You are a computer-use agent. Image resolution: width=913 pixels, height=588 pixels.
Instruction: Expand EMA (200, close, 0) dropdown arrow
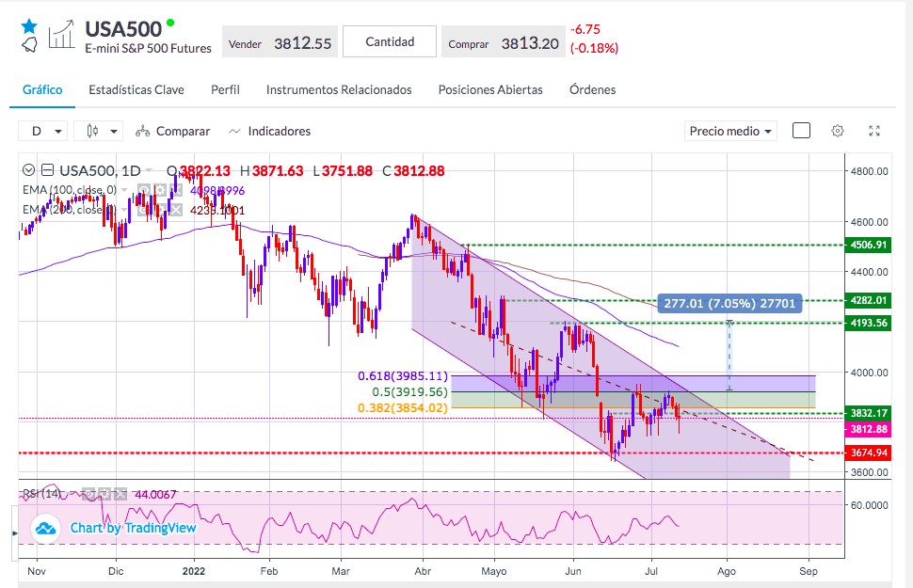pos(124,210)
